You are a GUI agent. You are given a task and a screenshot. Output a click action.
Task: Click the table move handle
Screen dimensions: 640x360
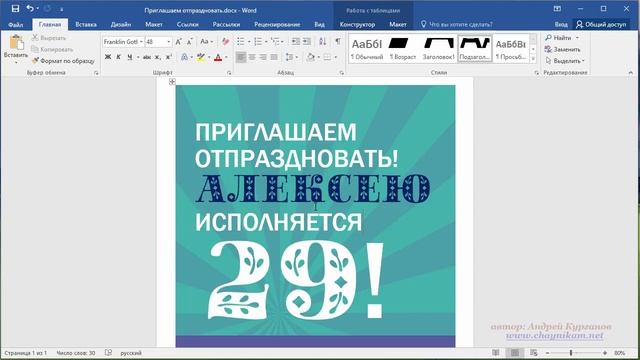(x=172, y=82)
